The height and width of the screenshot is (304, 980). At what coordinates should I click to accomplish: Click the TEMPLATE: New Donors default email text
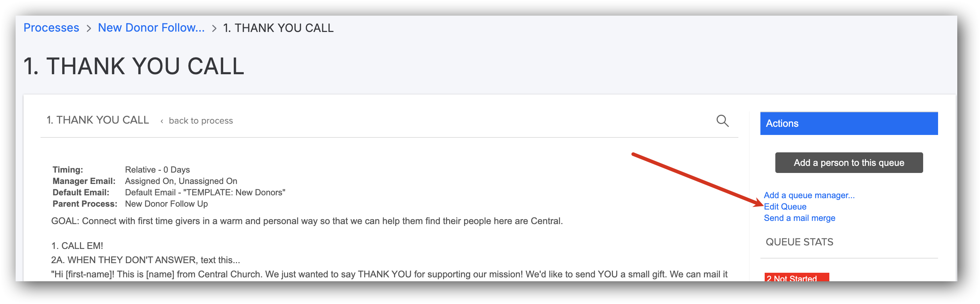pyautogui.click(x=233, y=192)
